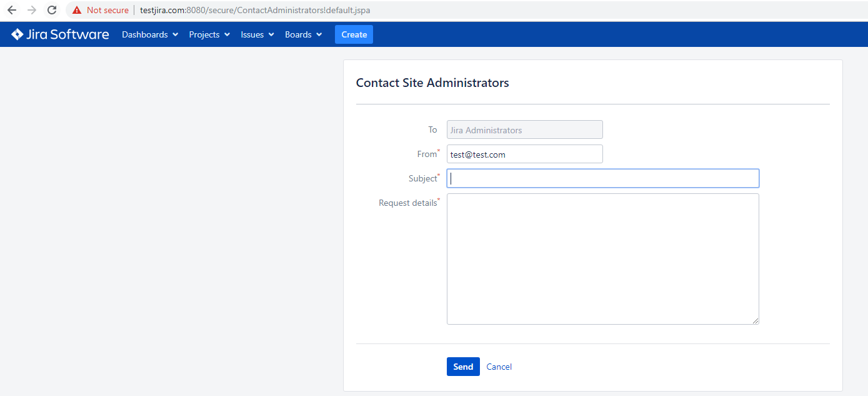Expand the Boards dropdown menu

(x=303, y=34)
